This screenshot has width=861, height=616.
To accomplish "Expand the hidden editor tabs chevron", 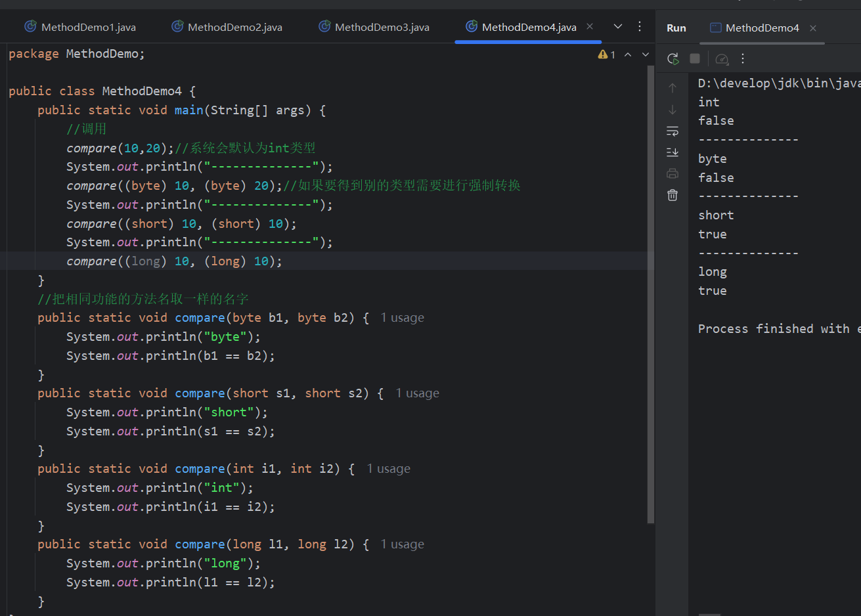I will (x=618, y=26).
